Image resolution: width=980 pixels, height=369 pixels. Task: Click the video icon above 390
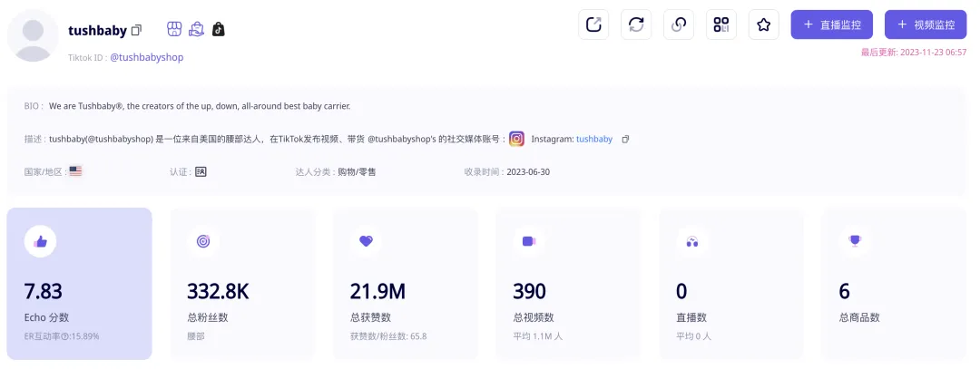(529, 241)
